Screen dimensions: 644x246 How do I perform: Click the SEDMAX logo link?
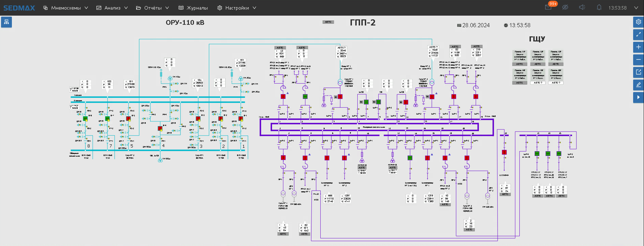click(19, 8)
